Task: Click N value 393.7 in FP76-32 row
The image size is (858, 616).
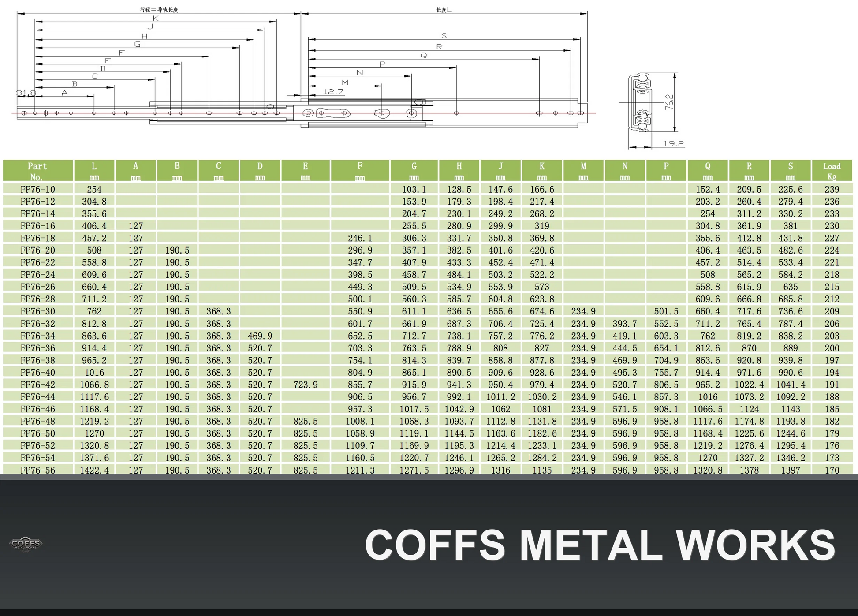Action: point(625,324)
